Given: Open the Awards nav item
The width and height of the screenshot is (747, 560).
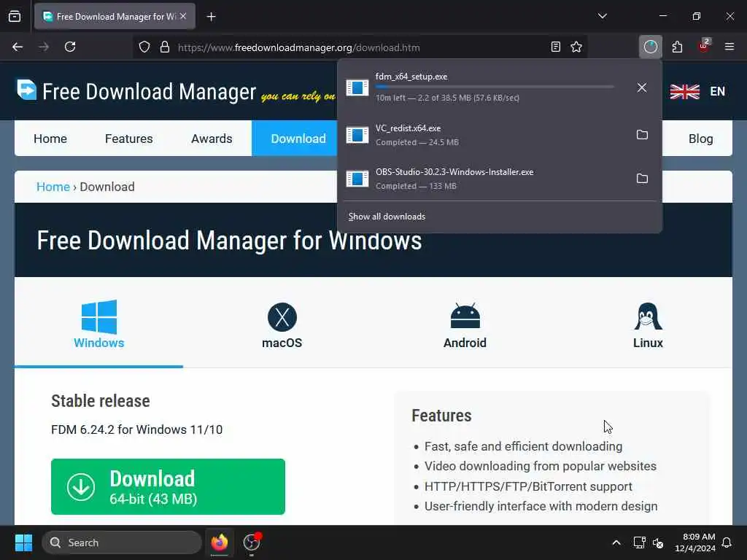Looking at the screenshot, I should coord(212,139).
